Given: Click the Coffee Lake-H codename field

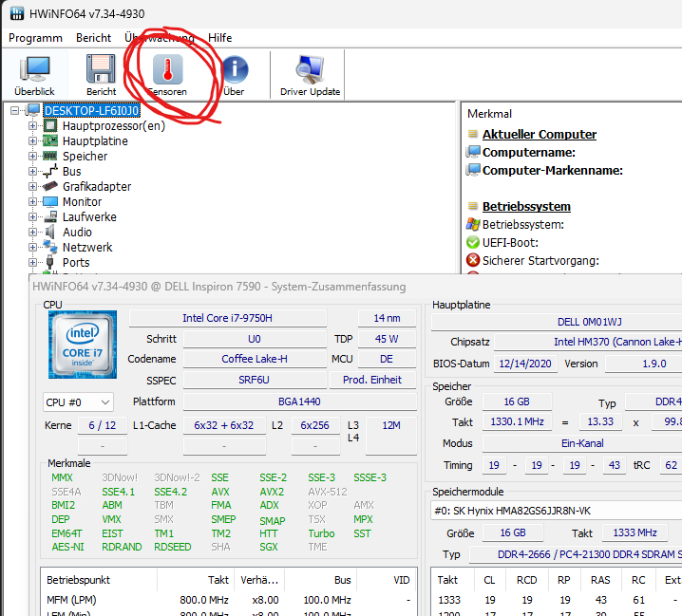Looking at the screenshot, I should 255,359.
